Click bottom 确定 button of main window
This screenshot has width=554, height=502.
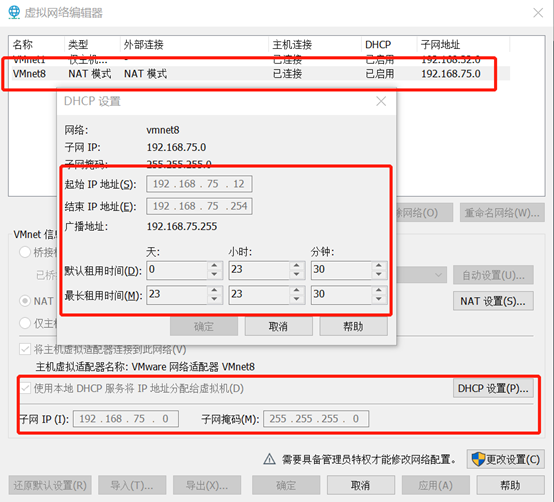[x=286, y=485]
